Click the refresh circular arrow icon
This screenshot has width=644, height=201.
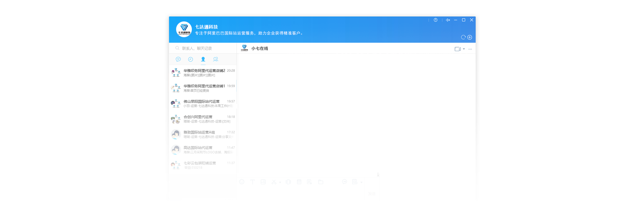pyautogui.click(x=463, y=37)
